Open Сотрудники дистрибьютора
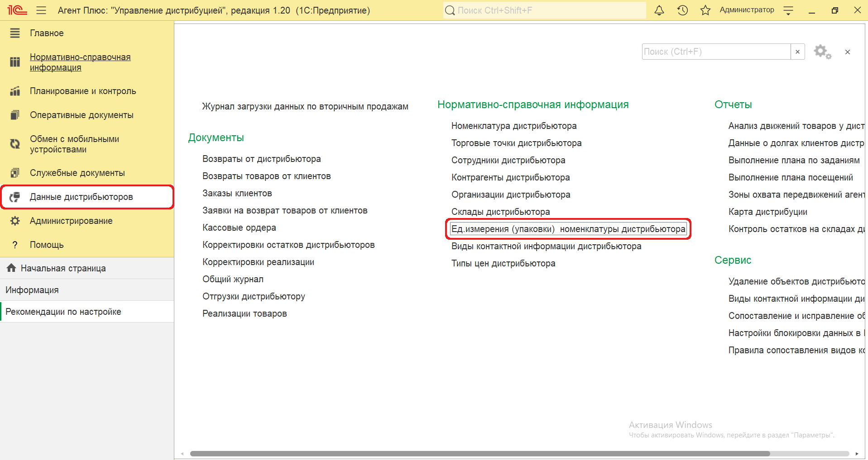 (508, 160)
